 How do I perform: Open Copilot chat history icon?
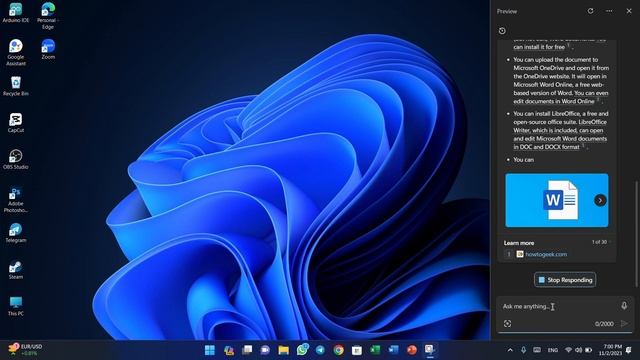(x=502, y=31)
